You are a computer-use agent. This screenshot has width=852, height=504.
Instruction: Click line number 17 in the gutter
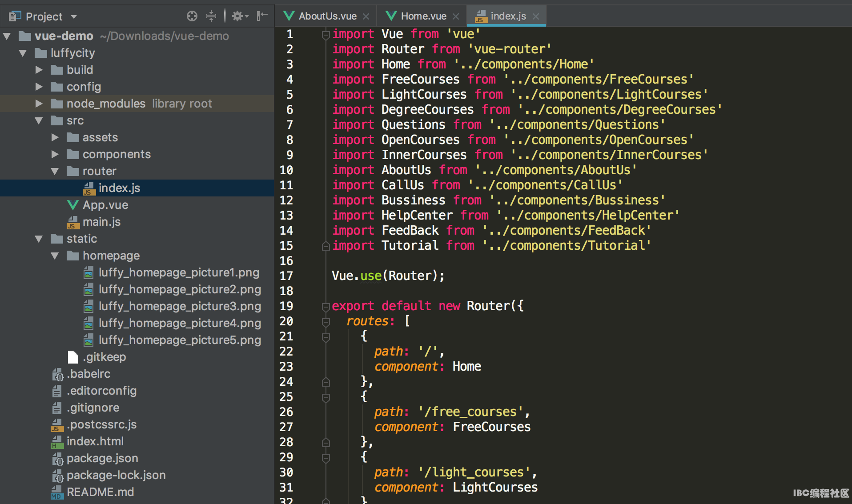coord(286,276)
